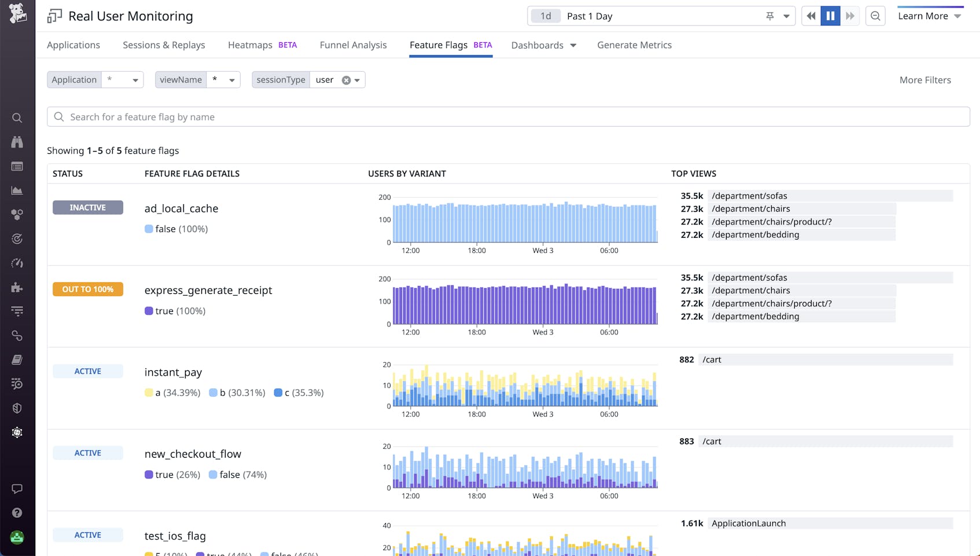Screen dimensions: 980x556
Task: Select the Events list icon in the sidebar
Action: (x=17, y=166)
